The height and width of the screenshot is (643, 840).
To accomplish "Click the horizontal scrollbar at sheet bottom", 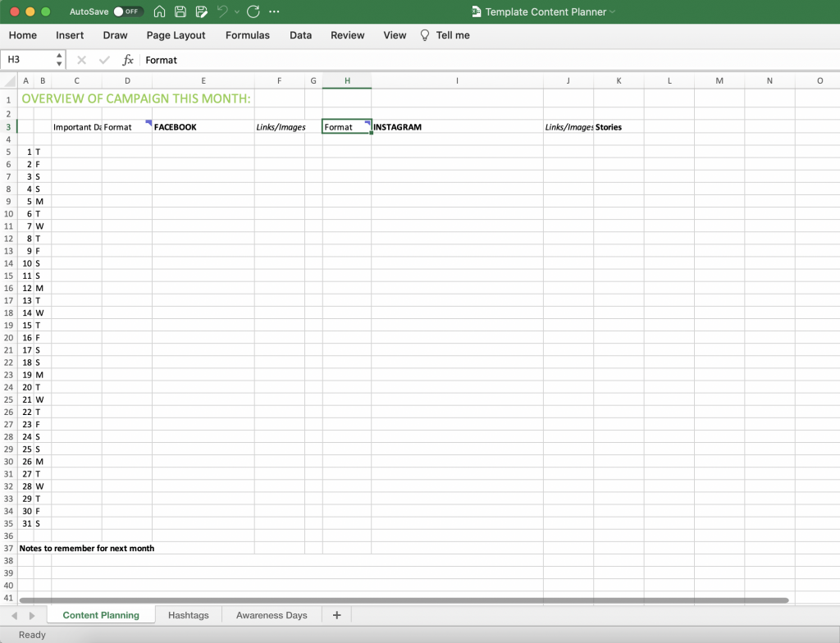I will tap(404, 600).
